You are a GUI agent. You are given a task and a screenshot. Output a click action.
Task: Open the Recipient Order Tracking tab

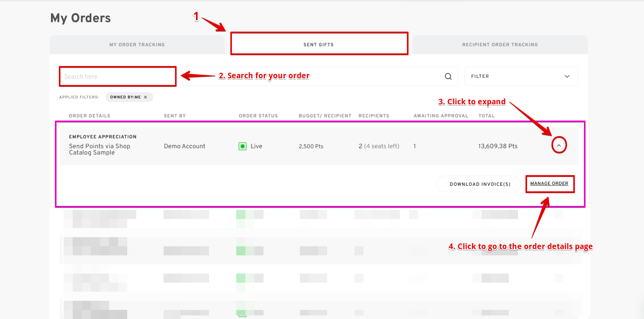tap(500, 45)
